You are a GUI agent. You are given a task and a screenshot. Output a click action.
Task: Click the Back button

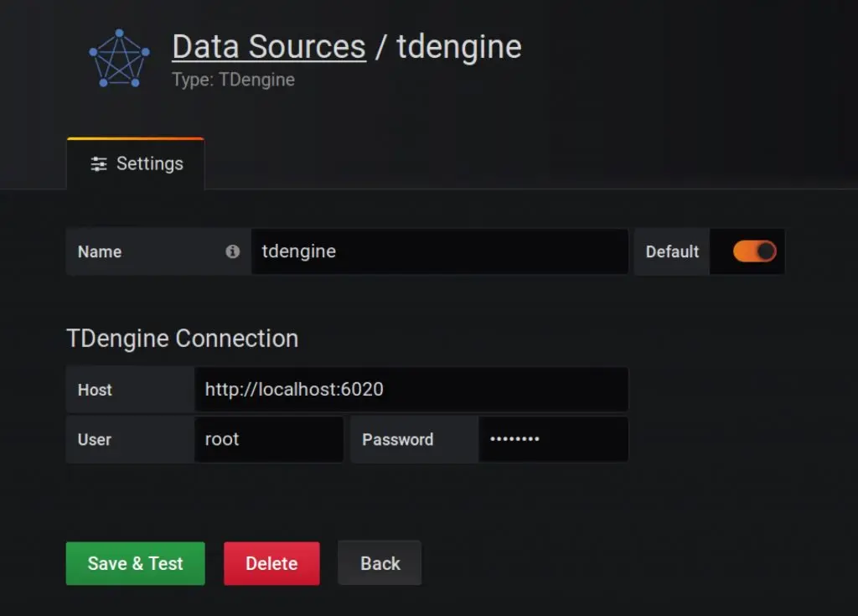point(380,563)
